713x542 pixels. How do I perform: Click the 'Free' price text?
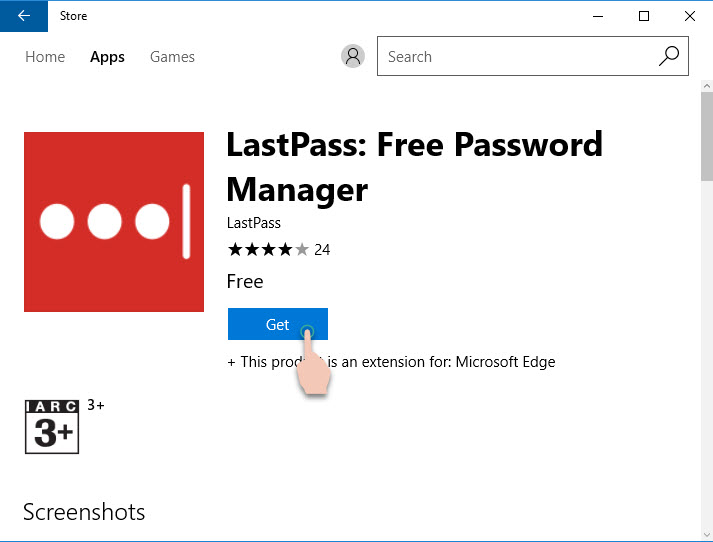tap(245, 282)
